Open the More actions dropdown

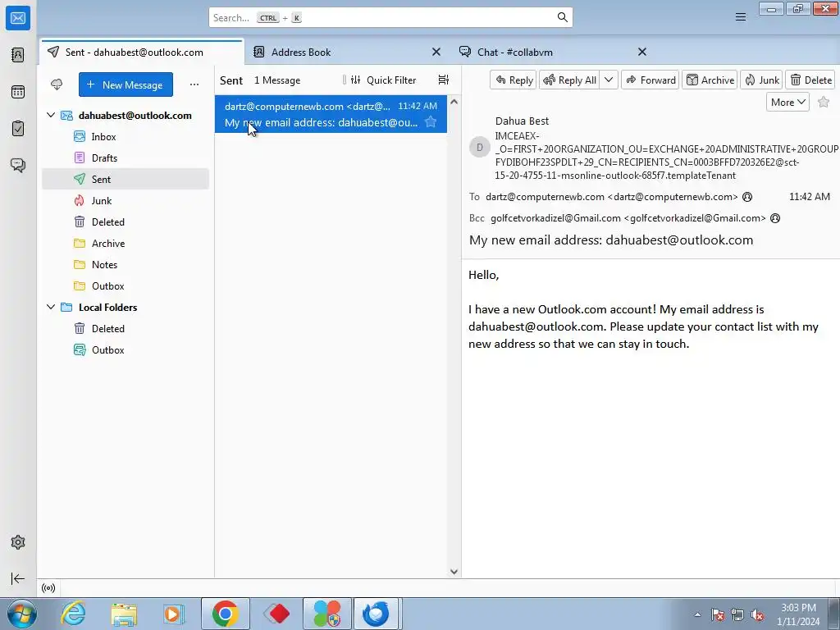point(787,102)
